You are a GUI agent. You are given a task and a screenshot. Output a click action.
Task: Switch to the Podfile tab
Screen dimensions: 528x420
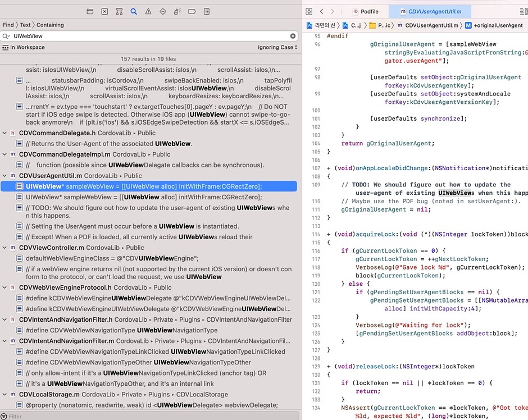click(366, 11)
